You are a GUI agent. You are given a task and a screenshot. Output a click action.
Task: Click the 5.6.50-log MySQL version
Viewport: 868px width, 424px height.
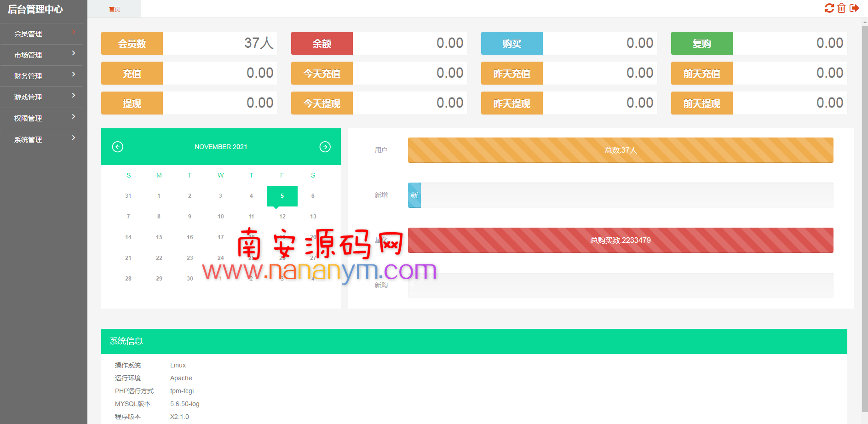pyautogui.click(x=185, y=404)
